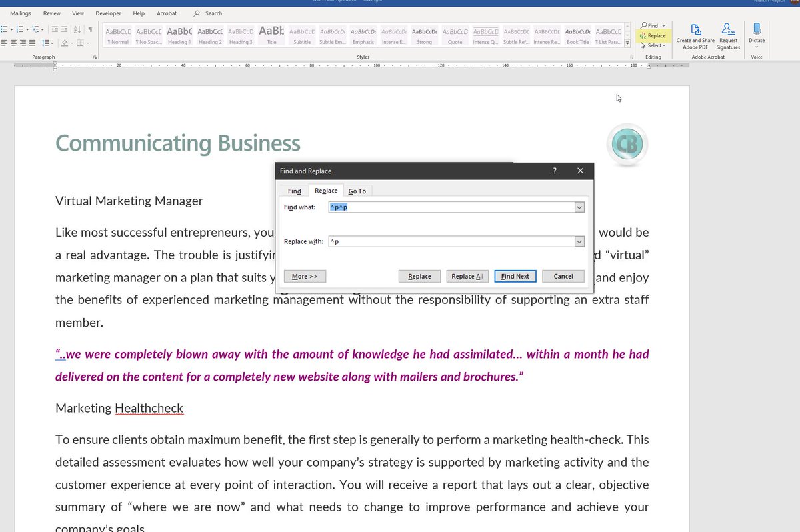Image resolution: width=800 pixels, height=532 pixels.
Task: Open Find what history dropdown
Action: 579,207
